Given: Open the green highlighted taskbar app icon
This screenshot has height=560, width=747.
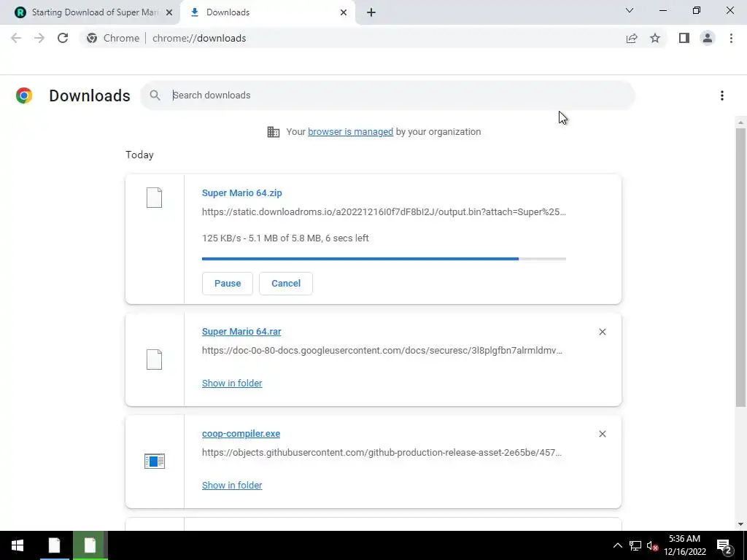Looking at the screenshot, I should pyautogui.click(x=90, y=545).
